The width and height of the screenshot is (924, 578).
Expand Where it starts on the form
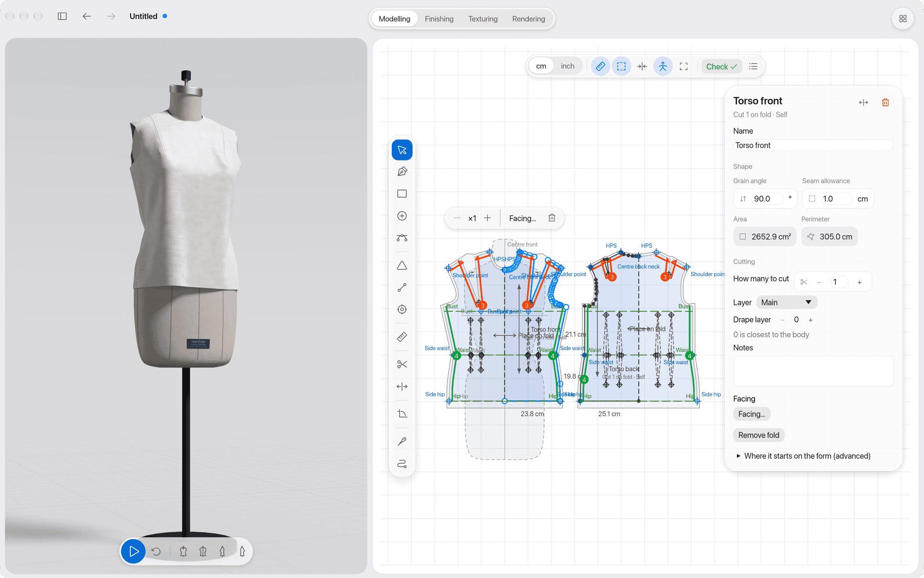coord(803,456)
